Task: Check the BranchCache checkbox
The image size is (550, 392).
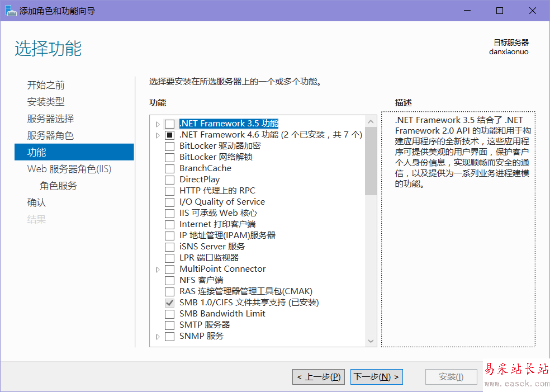Action: point(170,169)
